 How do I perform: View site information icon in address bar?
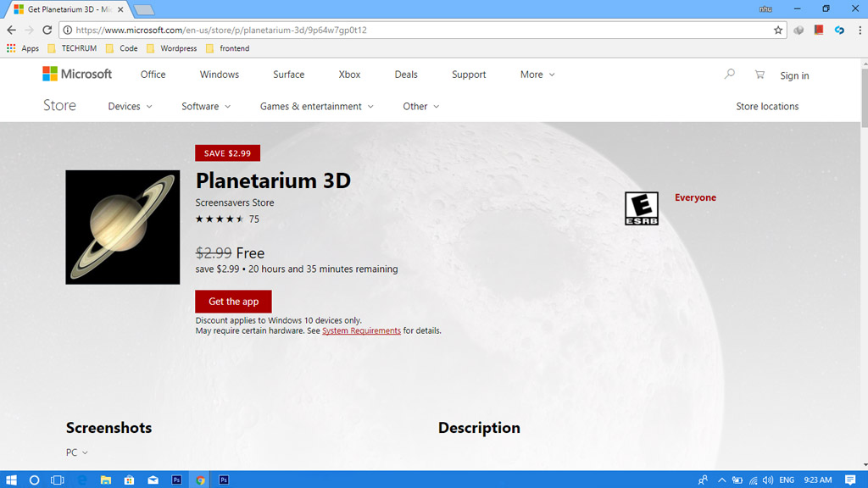[67, 30]
